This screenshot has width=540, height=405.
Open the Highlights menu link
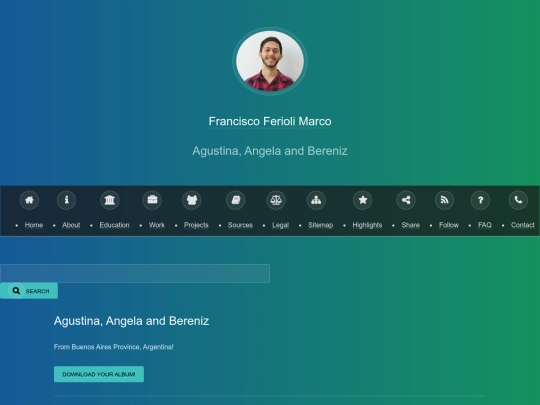(367, 225)
